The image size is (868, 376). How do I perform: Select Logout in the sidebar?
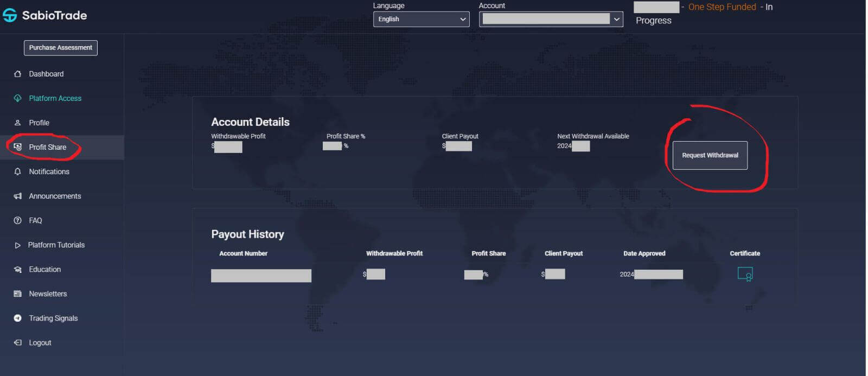tap(40, 342)
